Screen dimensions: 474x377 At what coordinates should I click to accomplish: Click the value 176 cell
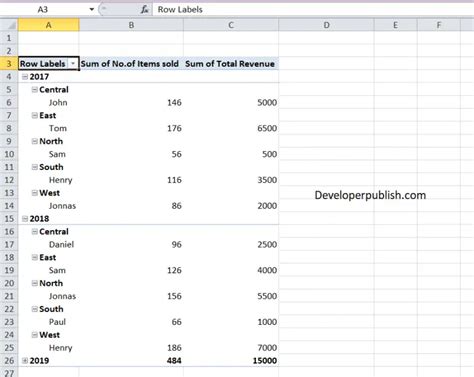[x=131, y=128]
